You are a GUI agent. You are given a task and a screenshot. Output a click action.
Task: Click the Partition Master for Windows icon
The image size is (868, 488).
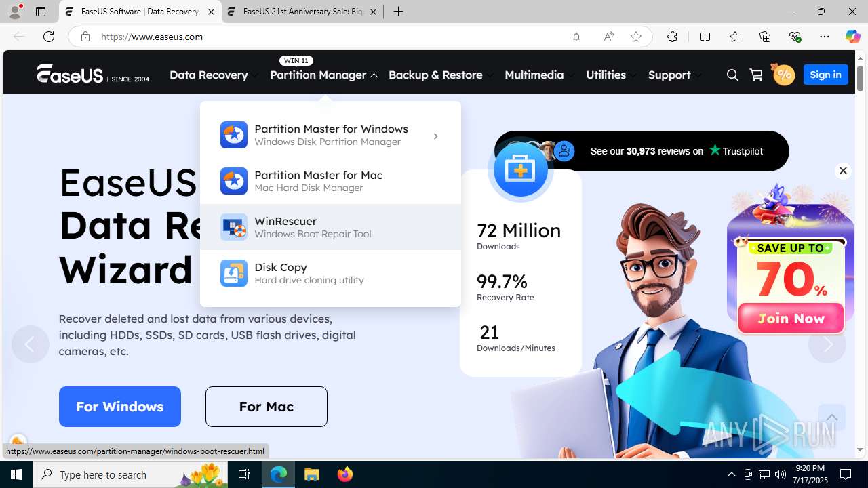(x=234, y=135)
